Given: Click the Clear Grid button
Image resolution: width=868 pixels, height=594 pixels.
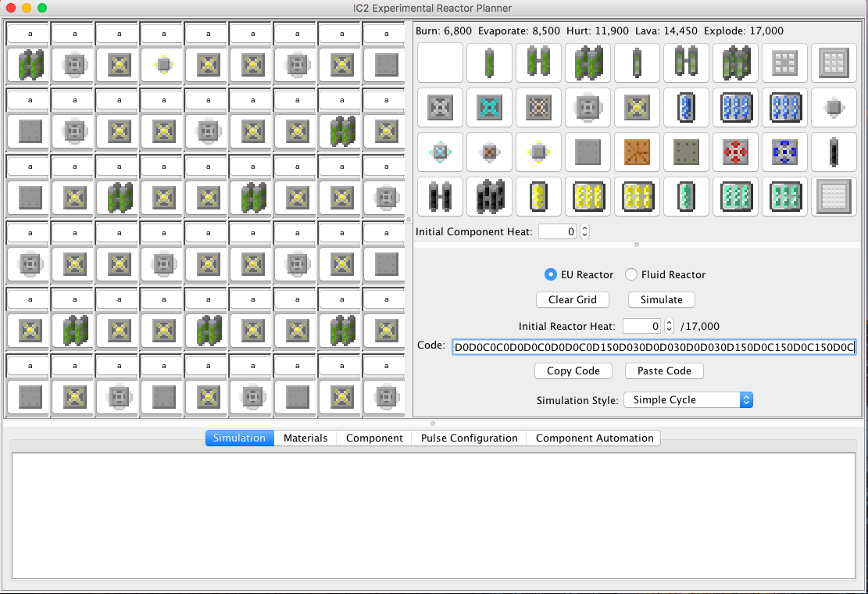Looking at the screenshot, I should point(572,299).
